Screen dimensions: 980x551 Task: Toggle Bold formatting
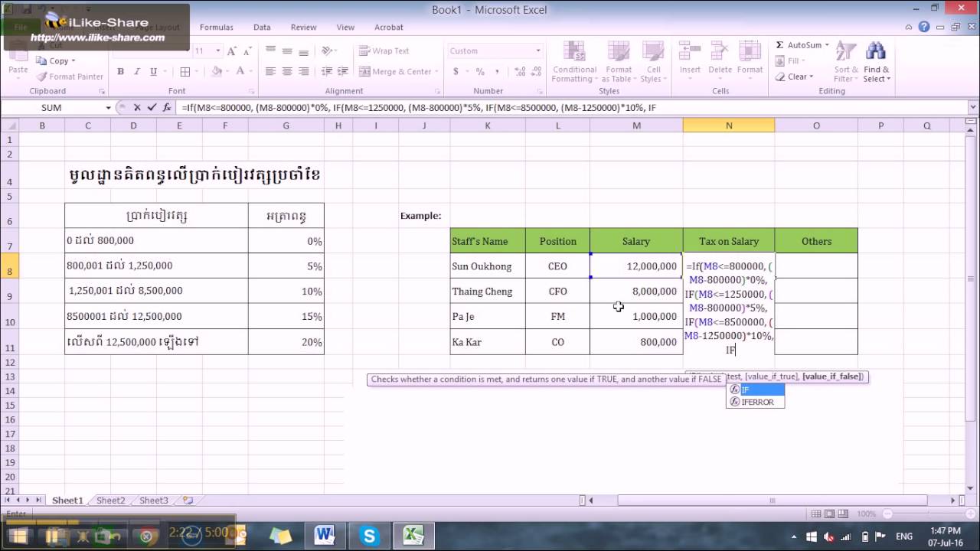pos(120,71)
